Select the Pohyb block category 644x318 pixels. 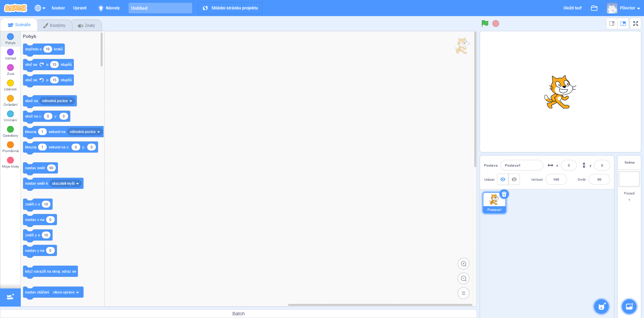[x=10, y=39]
